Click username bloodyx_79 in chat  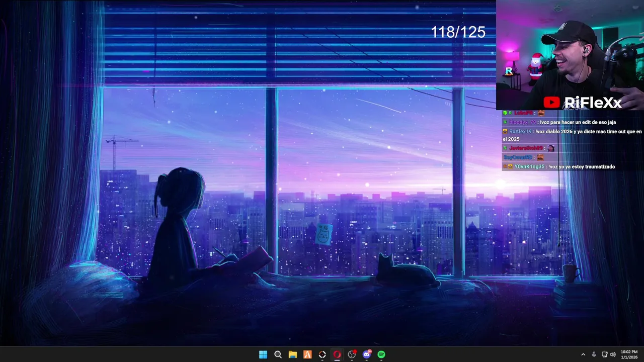point(522,122)
